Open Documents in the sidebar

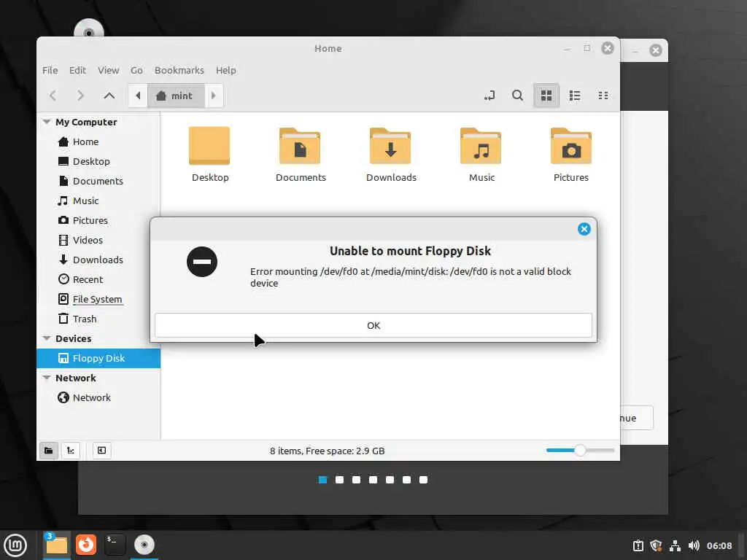tap(98, 181)
